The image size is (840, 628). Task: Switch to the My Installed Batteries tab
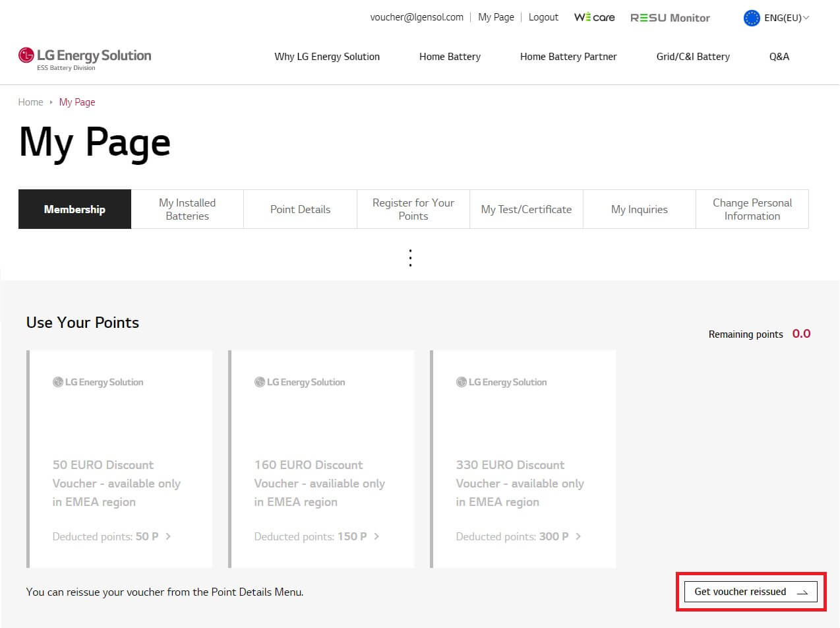pos(187,209)
